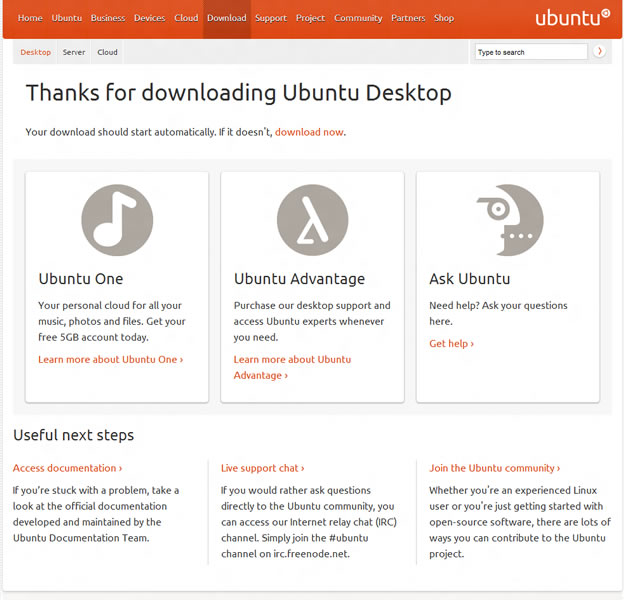Open the Ubuntu navigation item
625x600 pixels.
point(67,18)
